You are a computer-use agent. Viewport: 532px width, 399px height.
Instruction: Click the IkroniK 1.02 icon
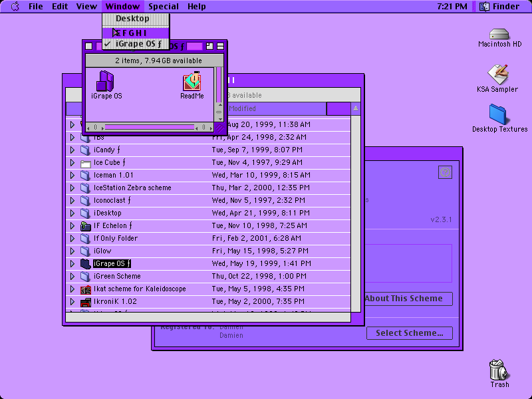[85, 302]
